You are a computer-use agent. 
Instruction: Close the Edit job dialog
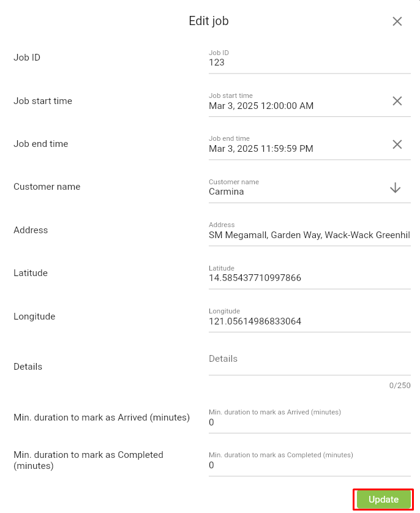[397, 21]
